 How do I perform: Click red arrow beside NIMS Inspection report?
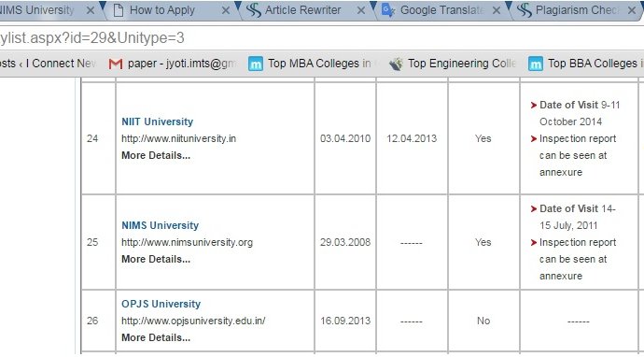(534, 242)
